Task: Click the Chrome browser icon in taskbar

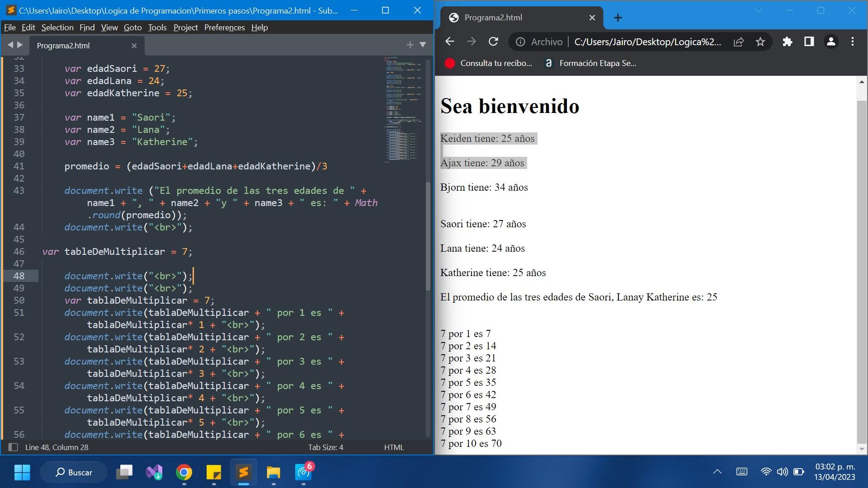Action: tap(184, 472)
